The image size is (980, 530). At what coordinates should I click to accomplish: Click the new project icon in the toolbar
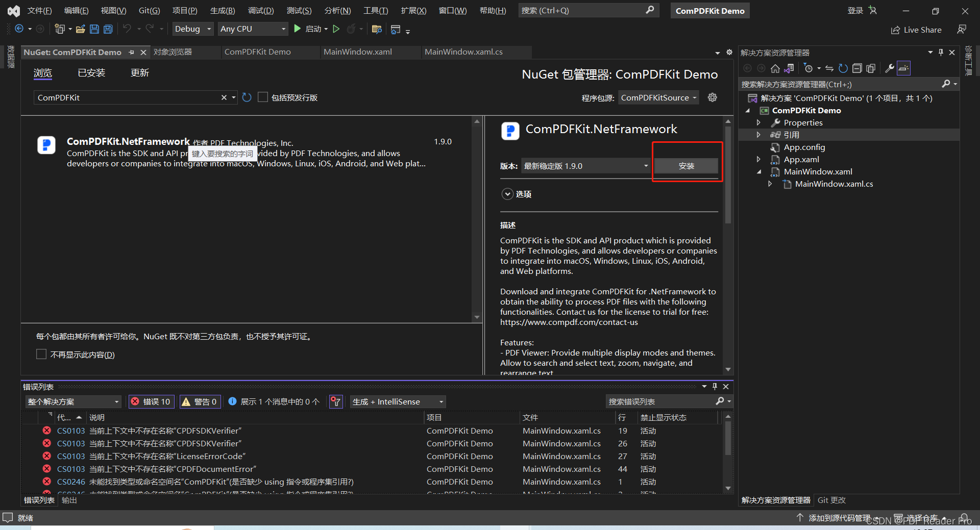[x=59, y=29]
